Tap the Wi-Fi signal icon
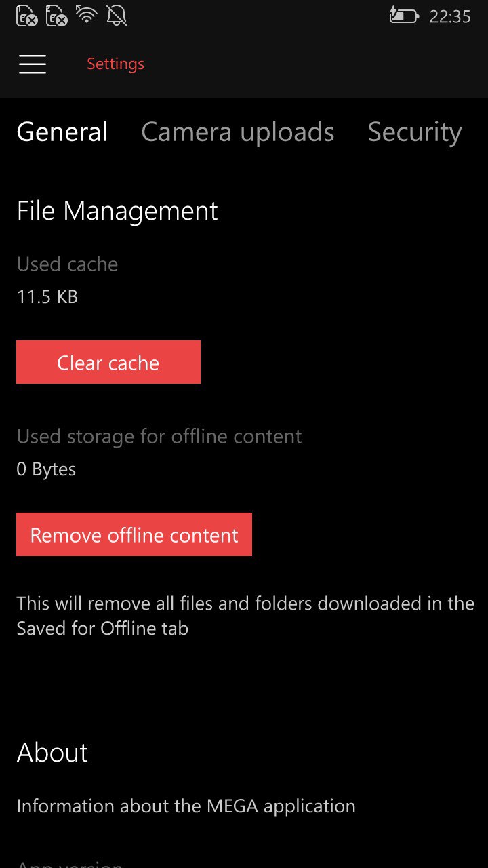 point(87,15)
